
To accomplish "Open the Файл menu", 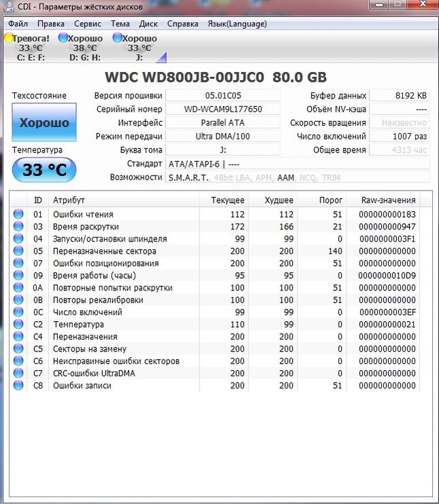I will point(18,24).
